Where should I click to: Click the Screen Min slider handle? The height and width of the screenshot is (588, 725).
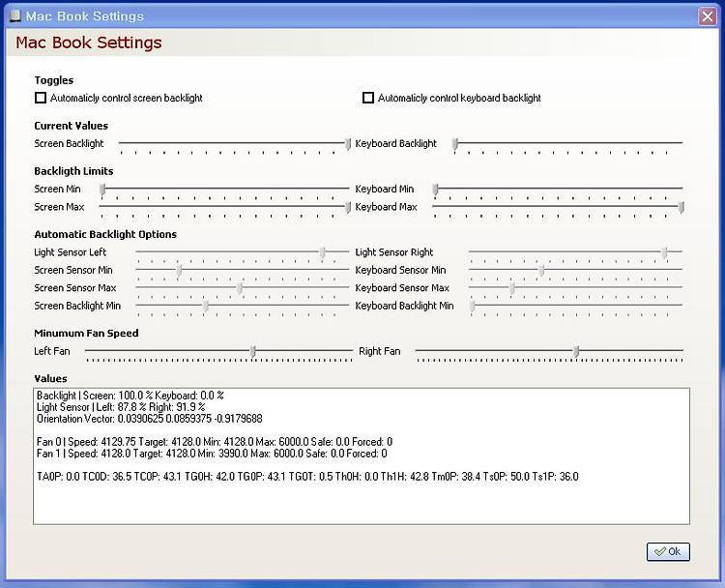[x=102, y=190]
